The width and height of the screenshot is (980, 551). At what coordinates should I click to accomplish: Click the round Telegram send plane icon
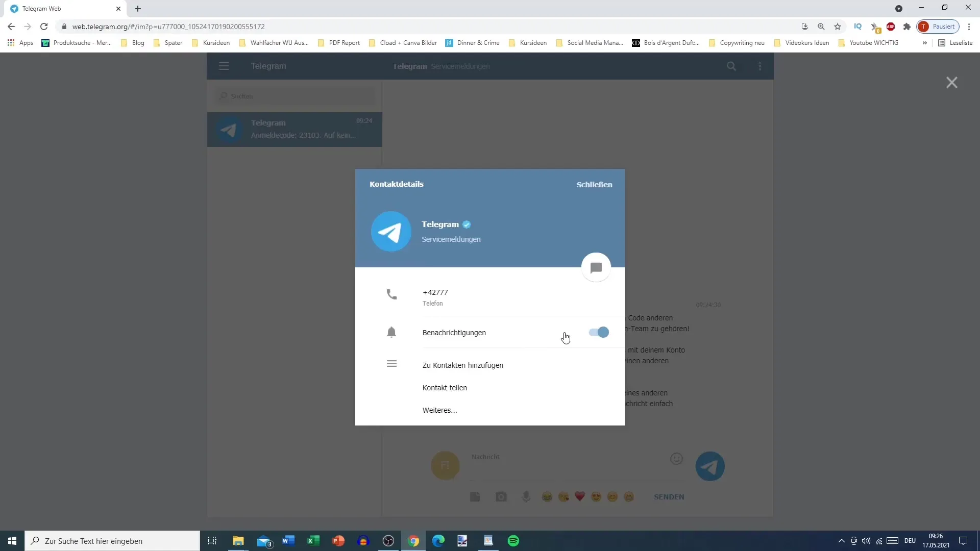click(x=710, y=466)
